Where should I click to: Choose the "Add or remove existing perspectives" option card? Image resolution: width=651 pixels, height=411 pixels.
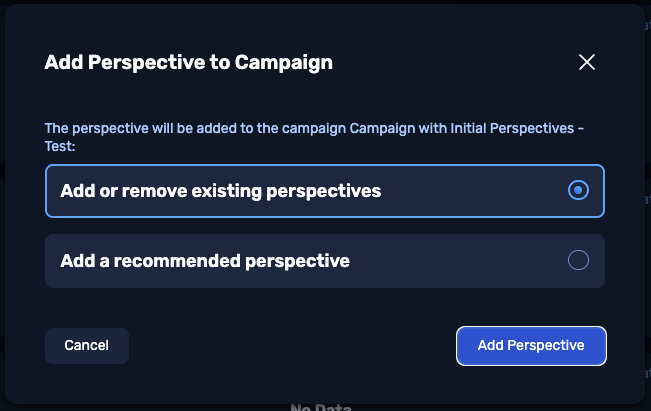pos(324,190)
